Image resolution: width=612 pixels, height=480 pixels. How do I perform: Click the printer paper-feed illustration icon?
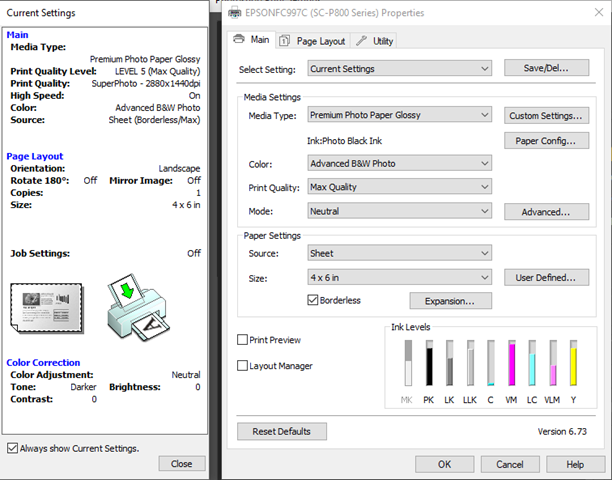tap(138, 308)
